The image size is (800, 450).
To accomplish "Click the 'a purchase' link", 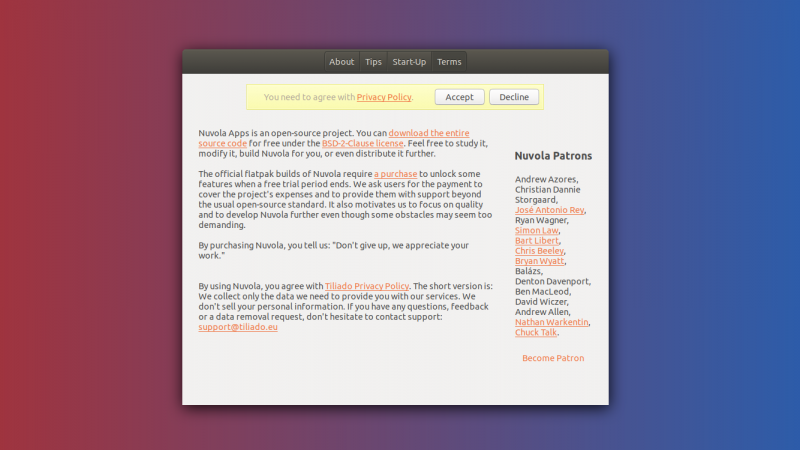I will [x=395, y=174].
